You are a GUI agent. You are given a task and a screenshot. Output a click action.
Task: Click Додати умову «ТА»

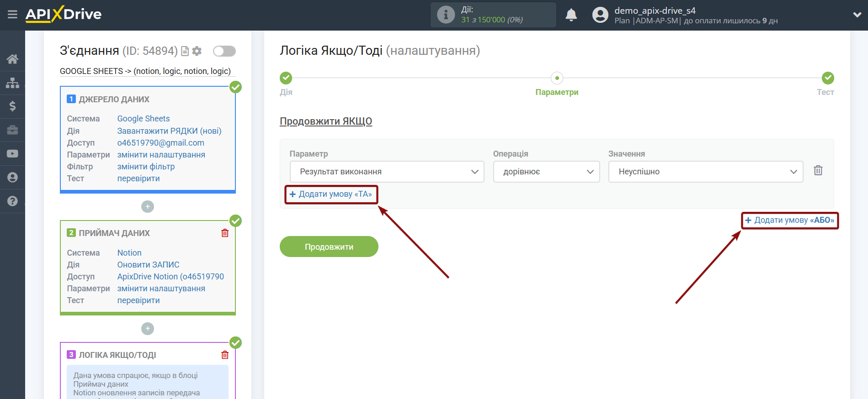point(331,194)
